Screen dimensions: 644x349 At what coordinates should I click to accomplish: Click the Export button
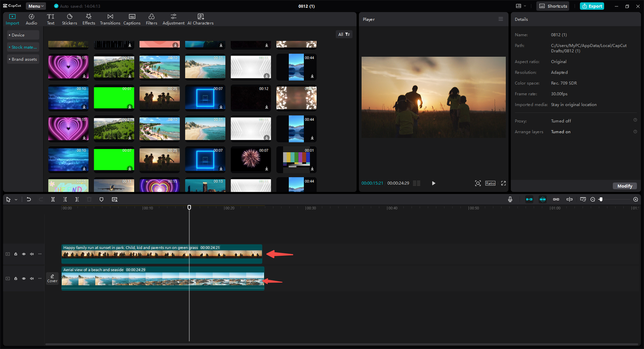(592, 6)
